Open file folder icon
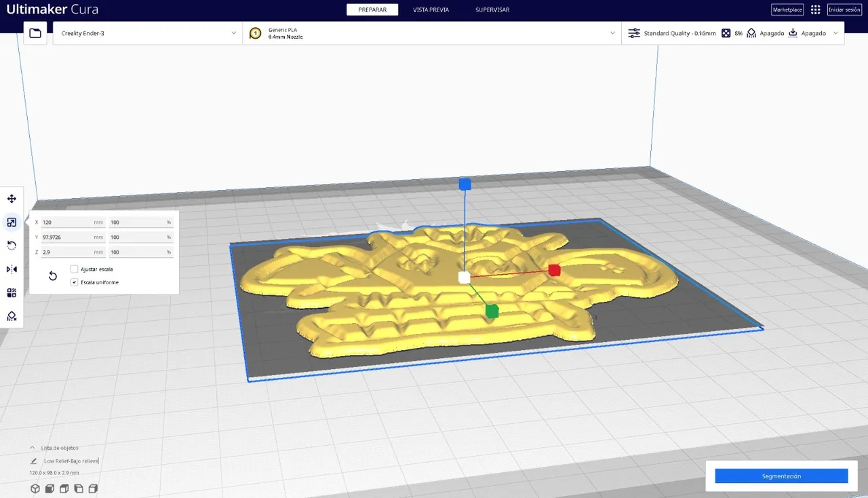The height and width of the screenshot is (498, 868). click(35, 33)
